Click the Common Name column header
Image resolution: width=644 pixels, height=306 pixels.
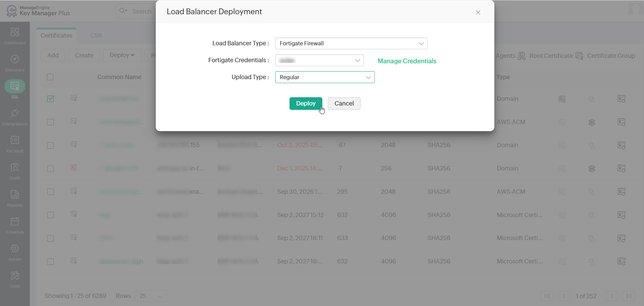[119, 77]
